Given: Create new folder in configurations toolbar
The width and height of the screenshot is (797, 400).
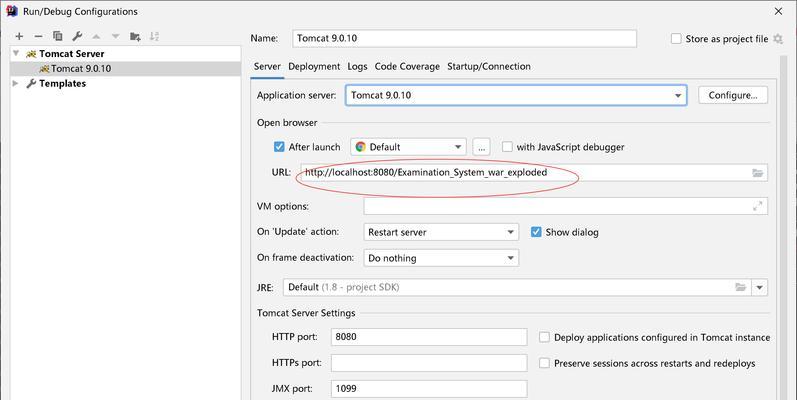Looking at the screenshot, I should click(x=135, y=37).
